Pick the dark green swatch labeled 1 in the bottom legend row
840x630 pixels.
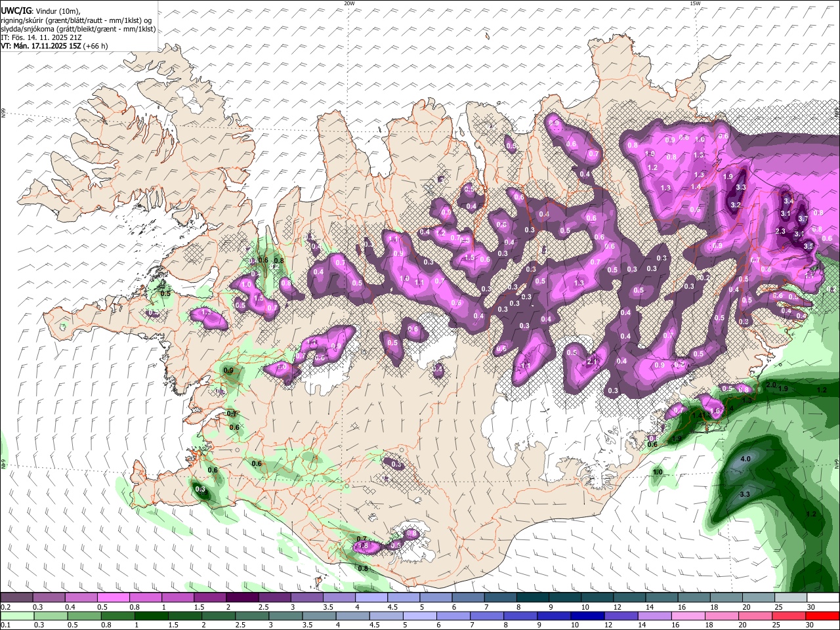tap(151, 616)
